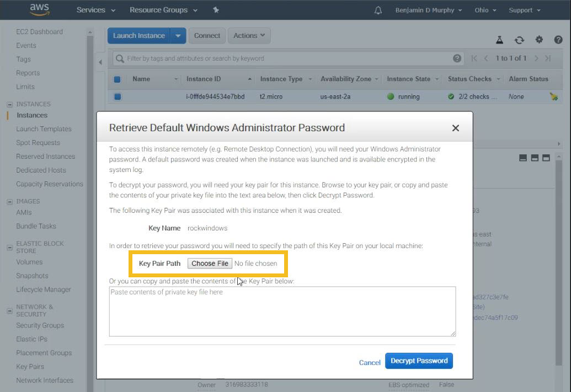The height and width of the screenshot is (392, 571).
Task: Open the experiments flask icon
Action: [500, 40]
